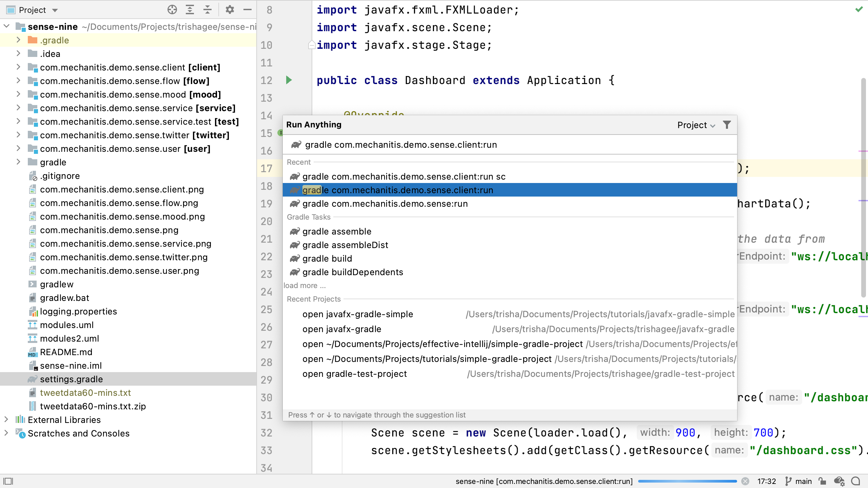Expand com.mechanitis.demo.sense.user module

(x=18, y=148)
